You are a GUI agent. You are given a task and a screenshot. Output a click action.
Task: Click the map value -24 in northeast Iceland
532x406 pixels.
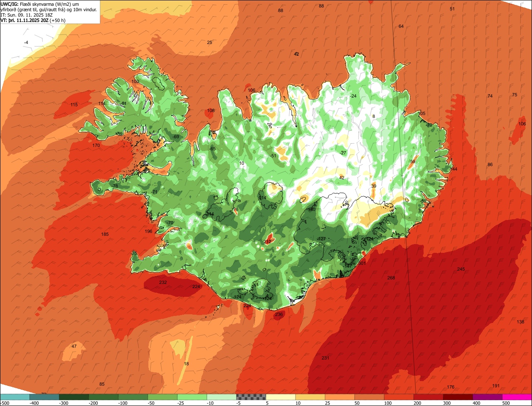point(353,96)
